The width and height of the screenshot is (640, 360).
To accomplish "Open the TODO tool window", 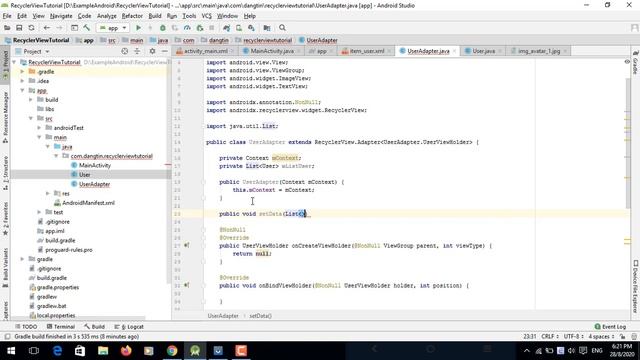I will (x=26, y=327).
